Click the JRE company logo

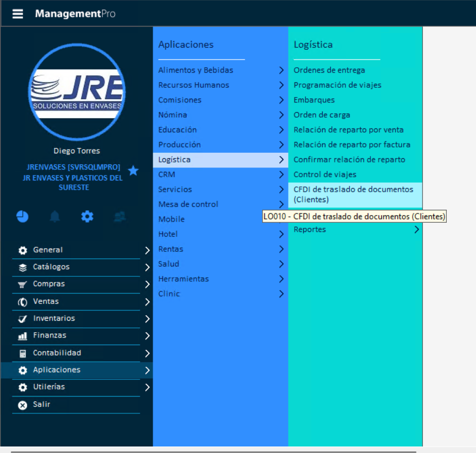[x=76, y=92]
